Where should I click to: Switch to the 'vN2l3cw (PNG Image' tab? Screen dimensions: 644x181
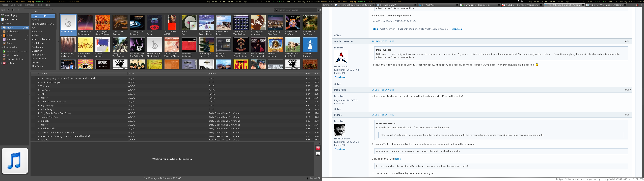(x=606, y=5)
